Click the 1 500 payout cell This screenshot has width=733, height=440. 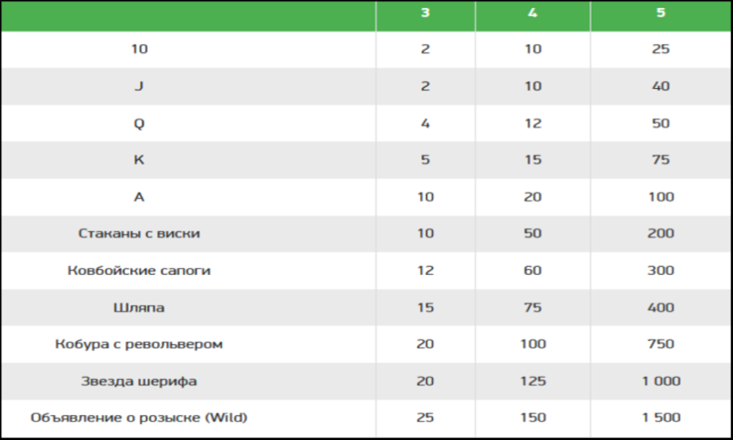click(660, 417)
